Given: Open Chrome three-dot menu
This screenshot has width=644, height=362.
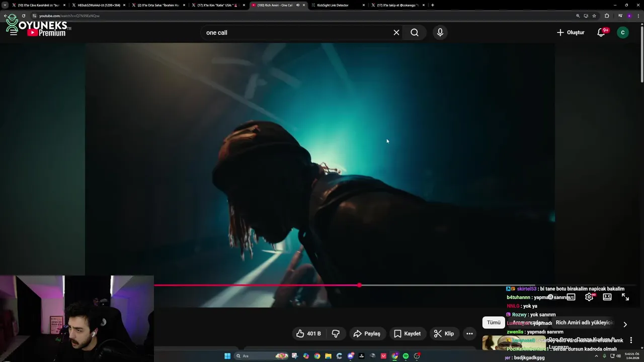Looking at the screenshot, I should pyautogui.click(x=639, y=16).
